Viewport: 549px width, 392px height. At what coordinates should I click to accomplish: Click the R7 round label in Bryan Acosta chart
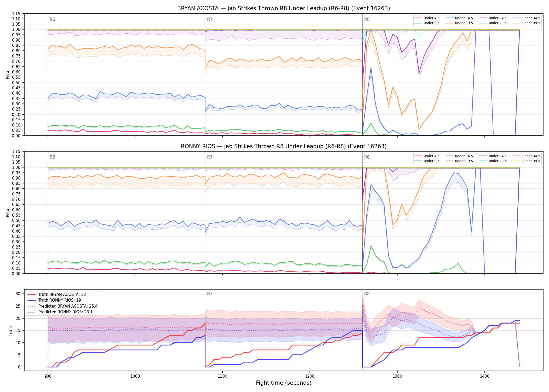210,19
